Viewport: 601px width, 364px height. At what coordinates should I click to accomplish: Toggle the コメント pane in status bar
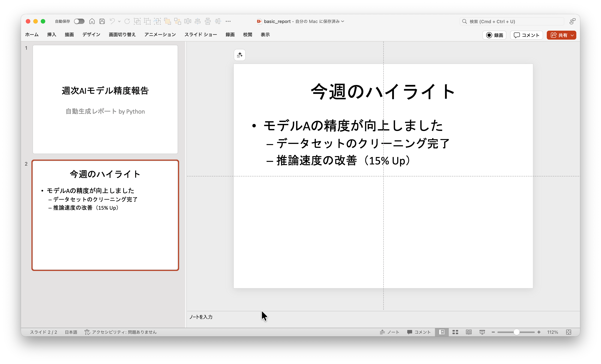click(419, 332)
